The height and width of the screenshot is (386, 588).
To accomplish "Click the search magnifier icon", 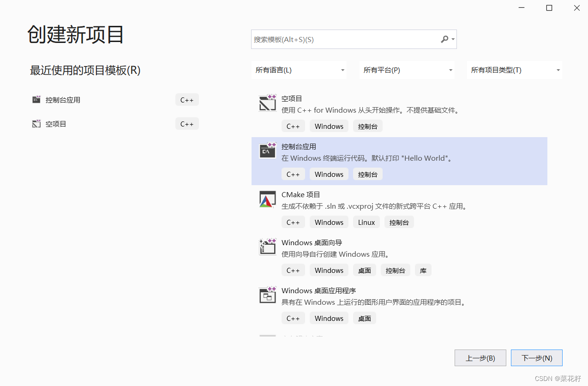I will click(x=444, y=39).
